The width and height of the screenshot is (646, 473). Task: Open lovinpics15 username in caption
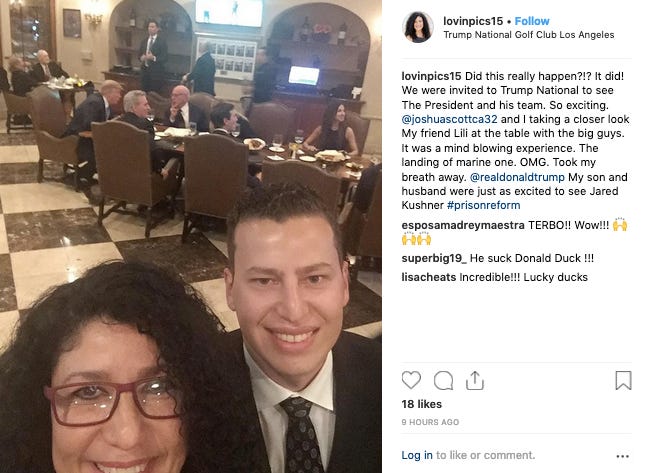coord(431,76)
